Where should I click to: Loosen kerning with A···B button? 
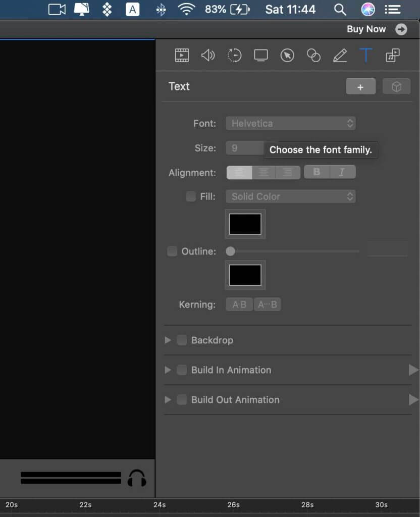[x=268, y=304]
